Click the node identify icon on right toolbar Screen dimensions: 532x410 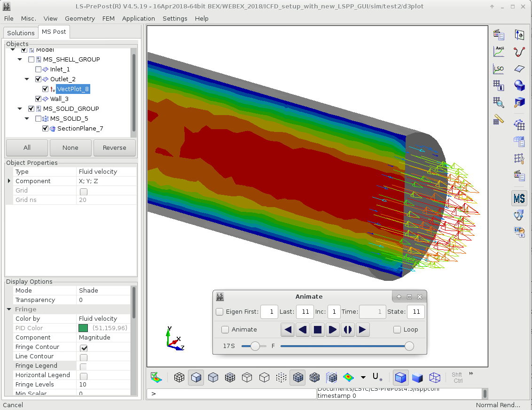click(x=499, y=85)
